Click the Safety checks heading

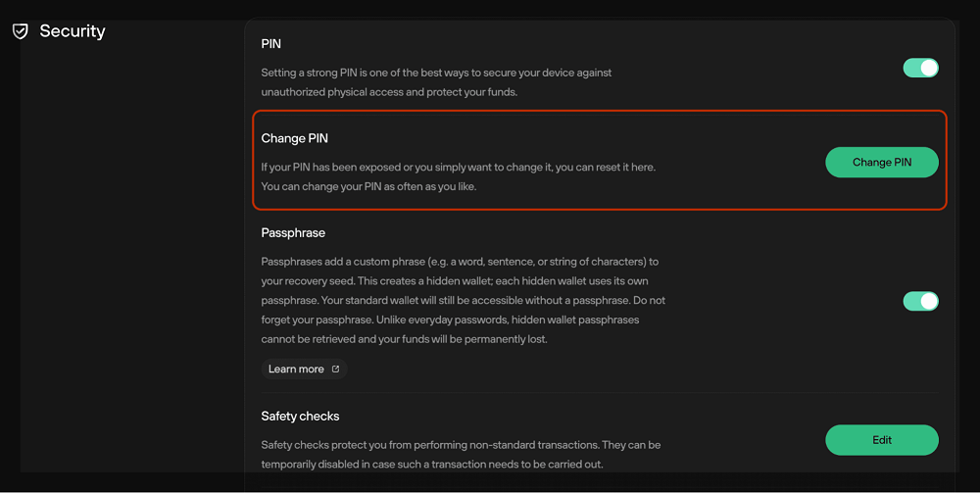pos(300,417)
